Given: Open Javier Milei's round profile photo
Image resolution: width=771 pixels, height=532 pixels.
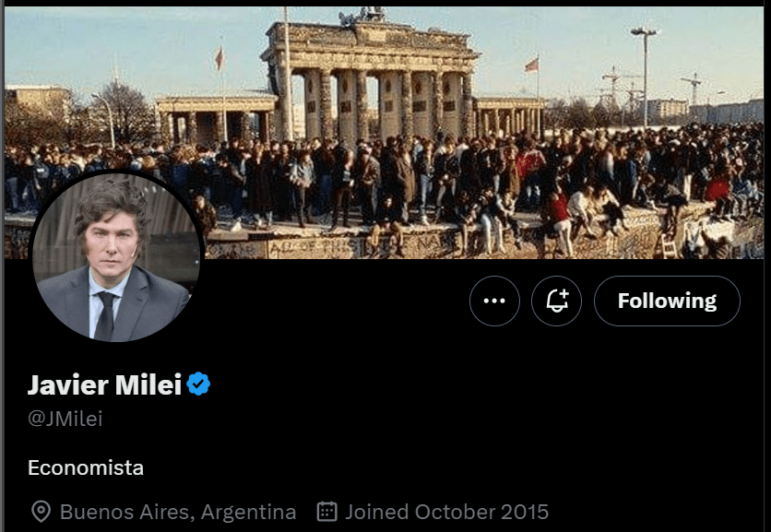Looking at the screenshot, I should tap(116, 255).
